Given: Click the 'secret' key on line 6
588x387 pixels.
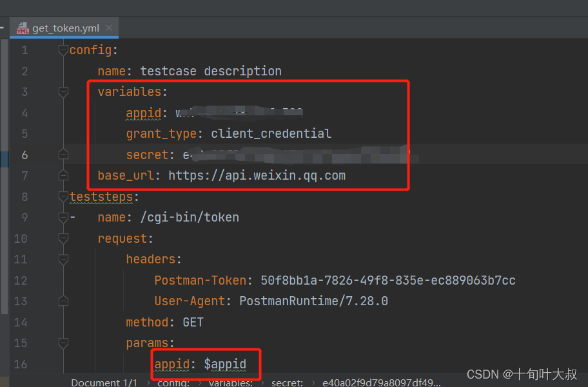Looking at the screenshot, I should [148, 155].
